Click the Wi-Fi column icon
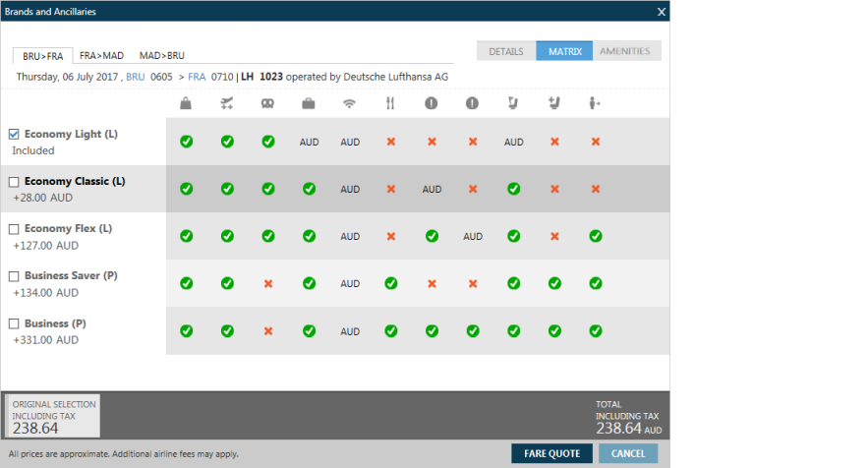 coord(350,103)
